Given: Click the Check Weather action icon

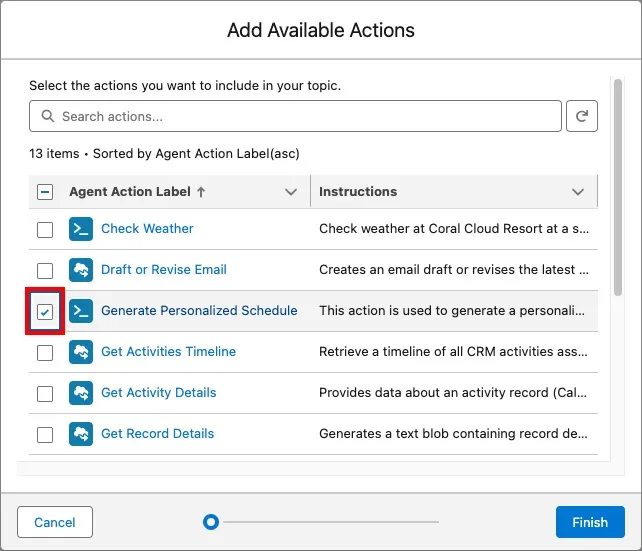Looking at the screenshot, I should (81, 229).
